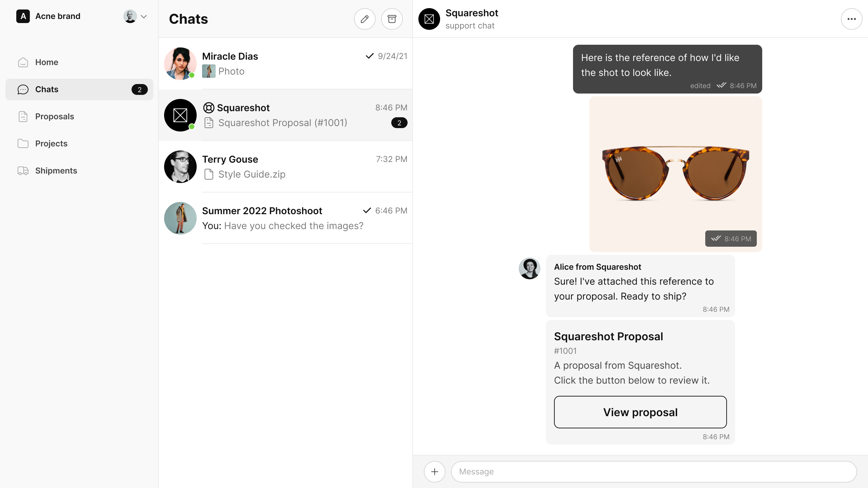Open Proposals in sidebar
868x488 pixels.
pos(54,117)
